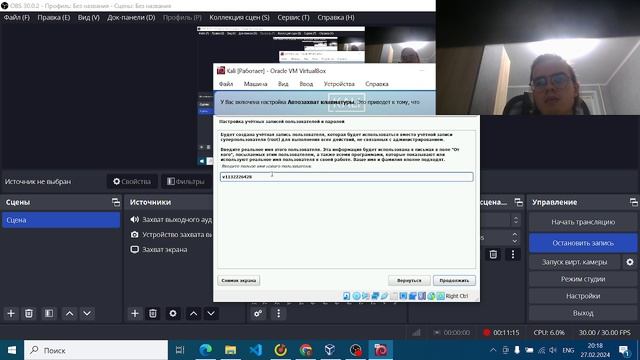Open VirtualBox Устройства menu

[339, 84]
